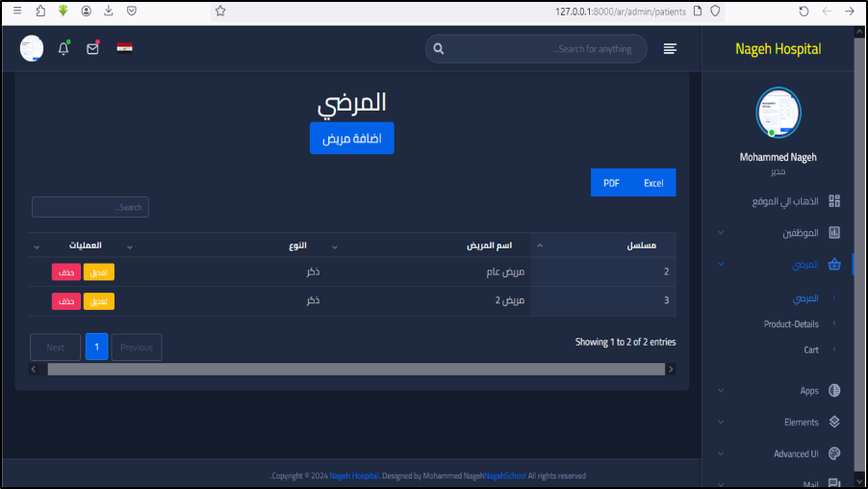The width and height of the screenshot is (868, 489).
Task: Click the search magnifier icon
Action: point(439,49)
